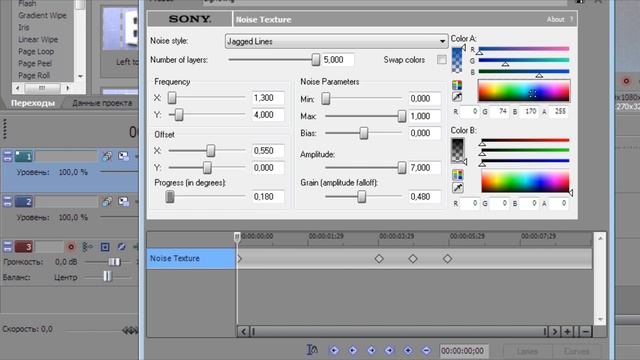Viewport: 640px width, 360px height.
Task: Enable the Swap colors checkbox
Action: pos(442,60)
